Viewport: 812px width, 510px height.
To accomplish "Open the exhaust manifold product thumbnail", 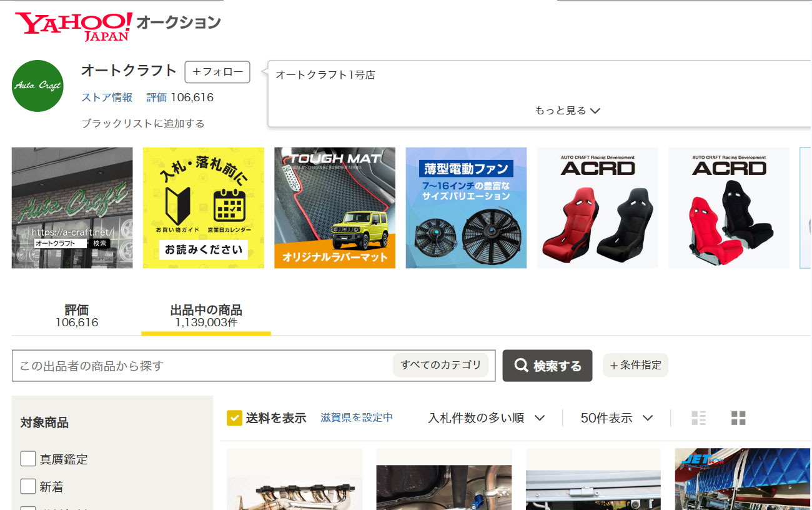I will pyautogui.click(x=294, y=479).
